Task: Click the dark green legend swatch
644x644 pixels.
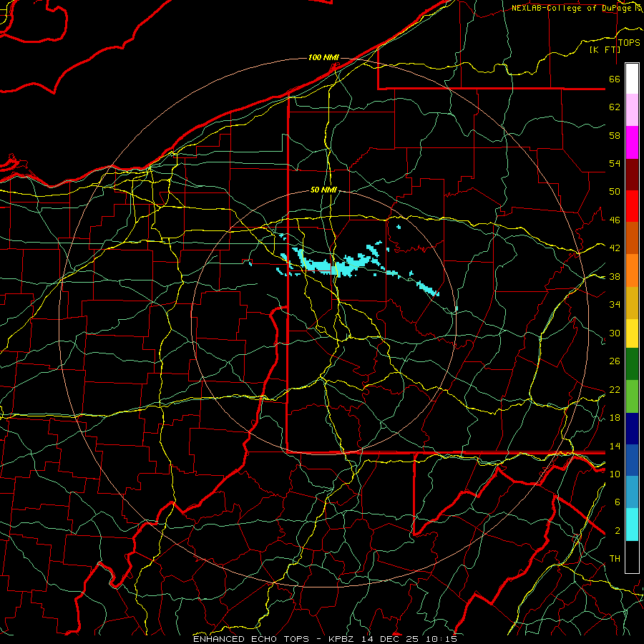Action: click(632, 364)
